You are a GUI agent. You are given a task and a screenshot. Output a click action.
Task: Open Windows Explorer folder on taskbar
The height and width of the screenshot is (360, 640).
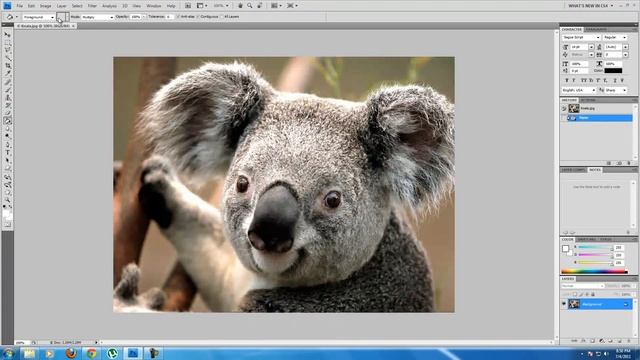tap(29, 353)
